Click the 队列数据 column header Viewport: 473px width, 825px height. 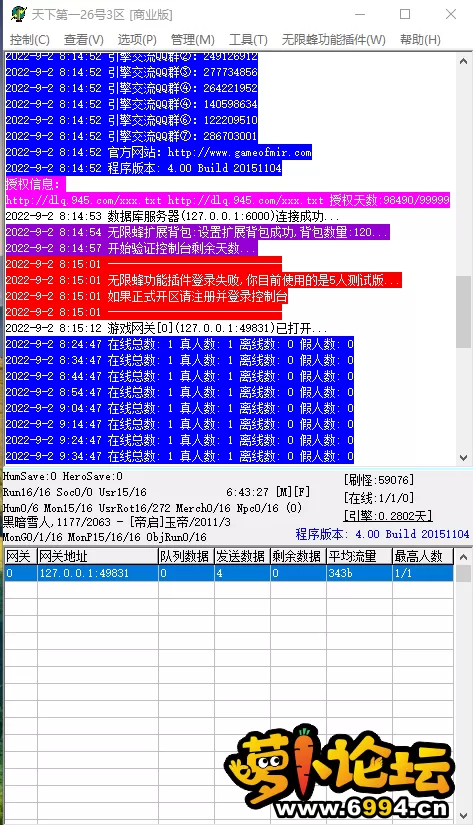(x=186, y=556)
